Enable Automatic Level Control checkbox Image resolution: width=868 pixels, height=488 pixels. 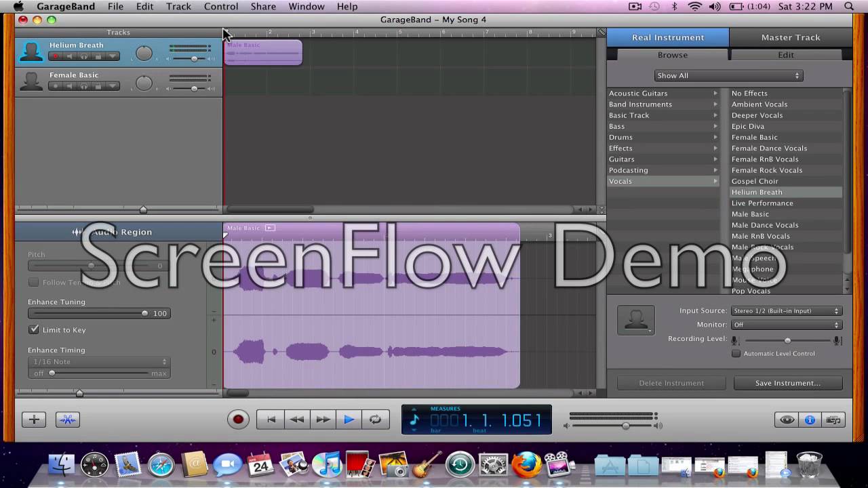[x=736, y=354]
